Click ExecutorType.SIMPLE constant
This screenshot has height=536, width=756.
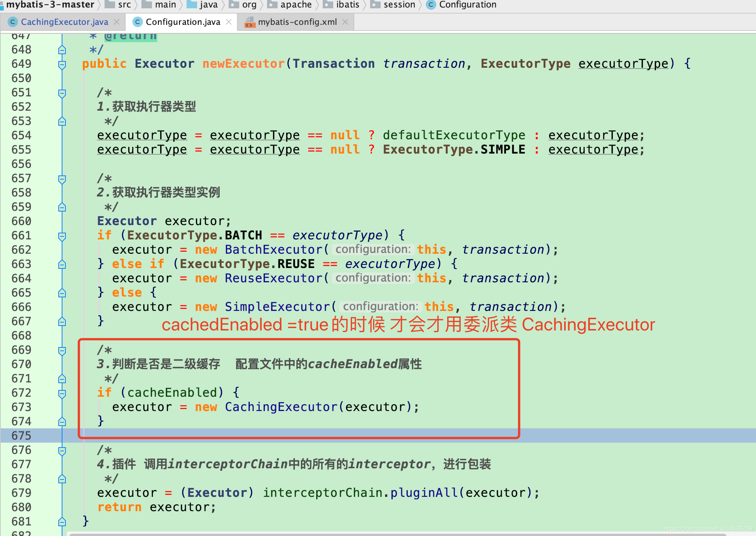(x=454, y=149)
